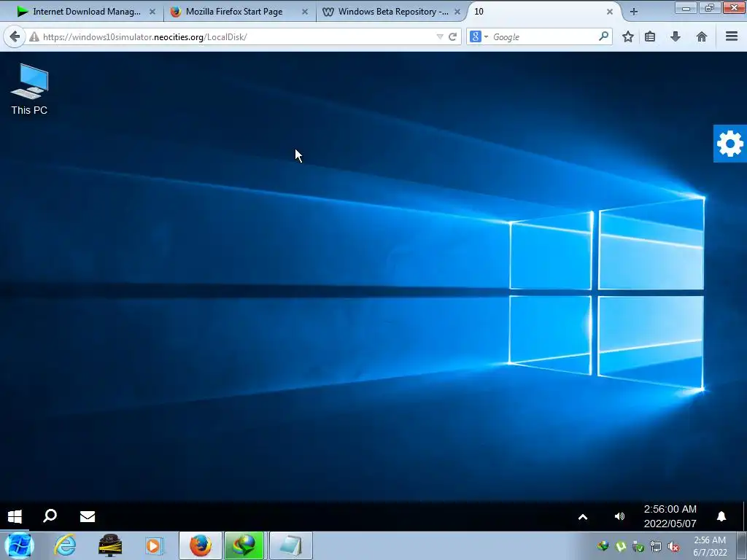Open the black hat monitor taskbar app
The image size is (747, 560).
point(110,545)
